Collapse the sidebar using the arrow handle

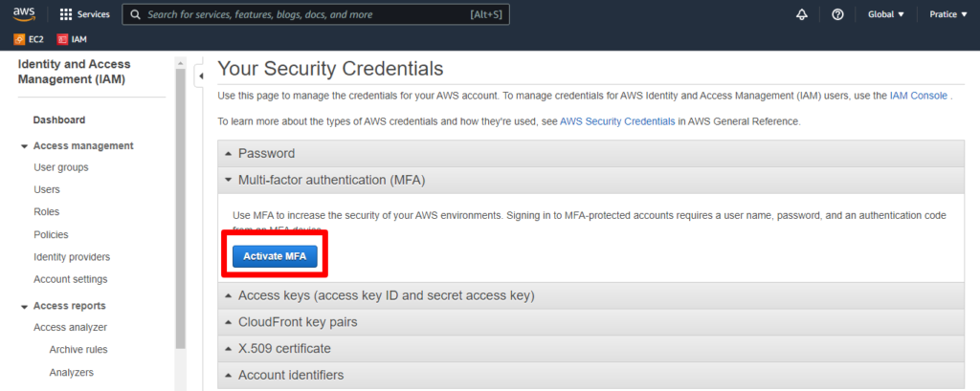pyautogui.click(x=201, y=76)
